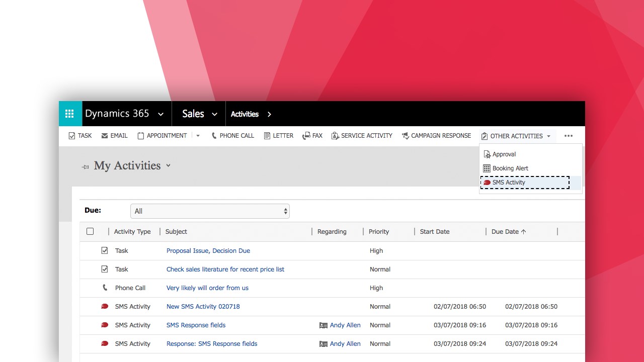This screenshot has width=644, height=362.
Task: Click the phone icon in Phone Call row
Action: pyautogui.click(x=105, y=288)
